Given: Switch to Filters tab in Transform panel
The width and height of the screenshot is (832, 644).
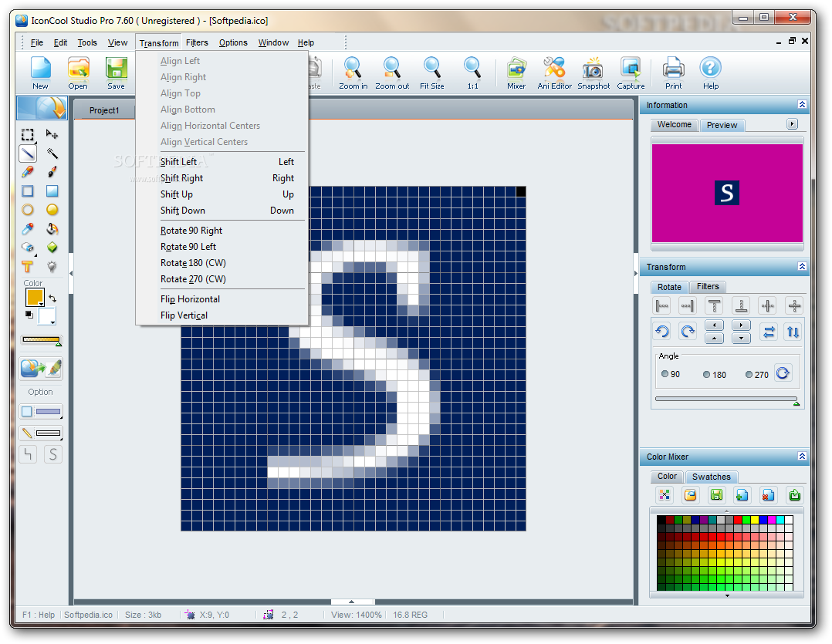Looking at the screenshot, I should pos(707,287).
